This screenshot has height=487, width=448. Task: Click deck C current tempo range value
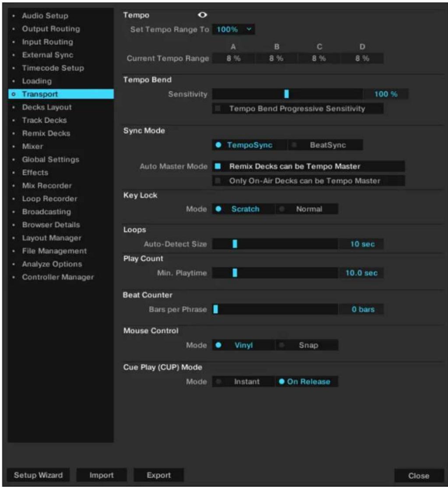(319, 58)
